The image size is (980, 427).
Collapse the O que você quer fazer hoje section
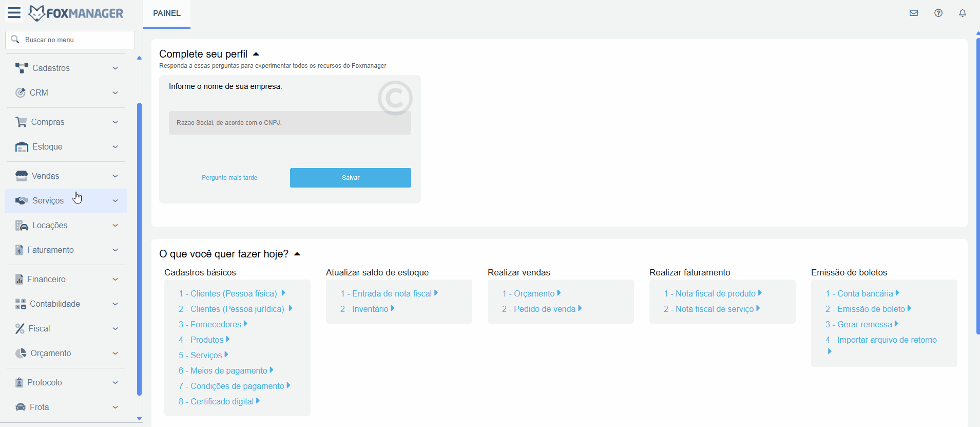[297, 254]
